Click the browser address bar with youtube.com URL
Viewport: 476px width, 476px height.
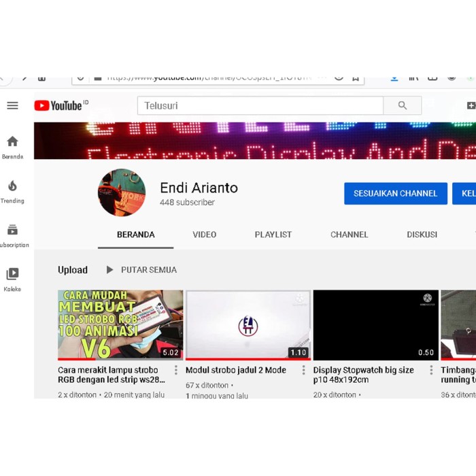point(218,80)
